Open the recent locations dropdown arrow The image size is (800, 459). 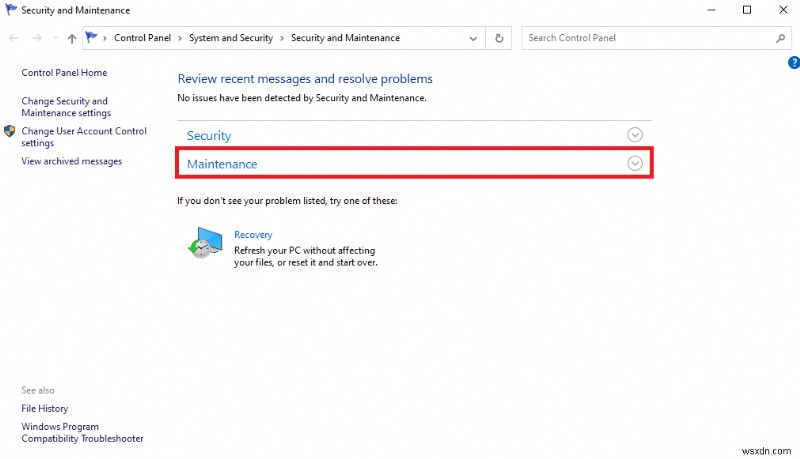coord(55,38)
